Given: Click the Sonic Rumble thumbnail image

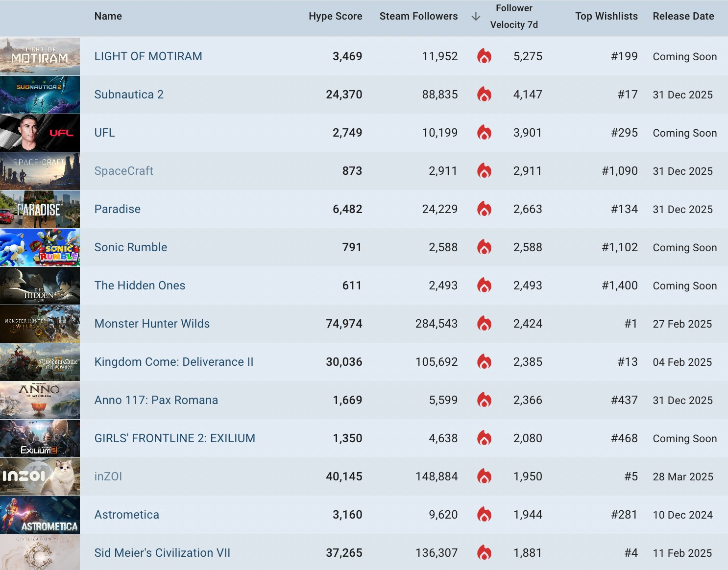Looking at the screenshot, I should click(40, 247).
